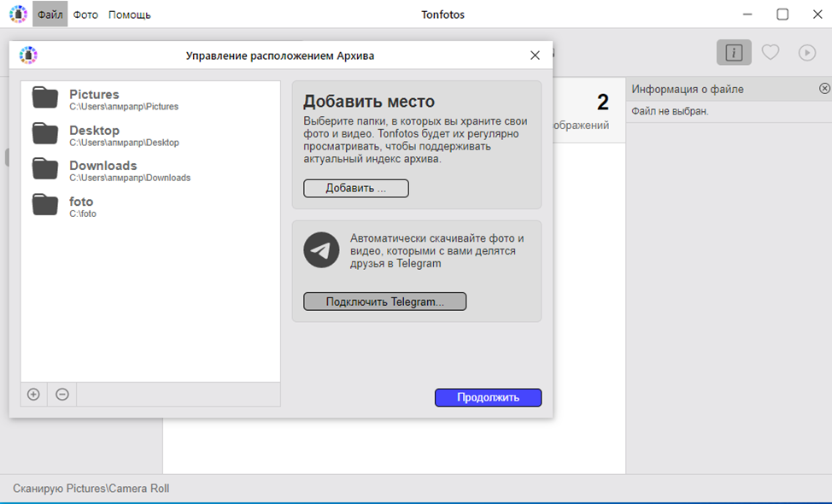Click the minus icon to remove a location

point(62,394)
